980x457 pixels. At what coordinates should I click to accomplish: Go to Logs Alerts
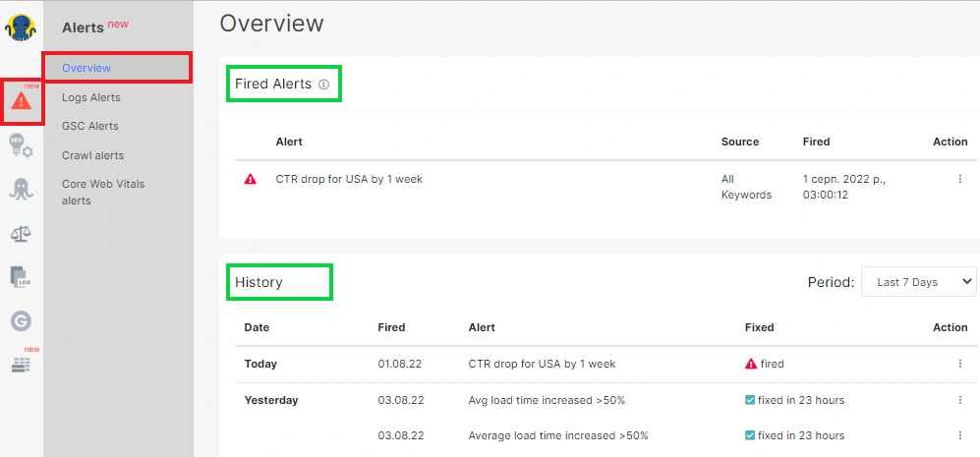pos(91,97)
